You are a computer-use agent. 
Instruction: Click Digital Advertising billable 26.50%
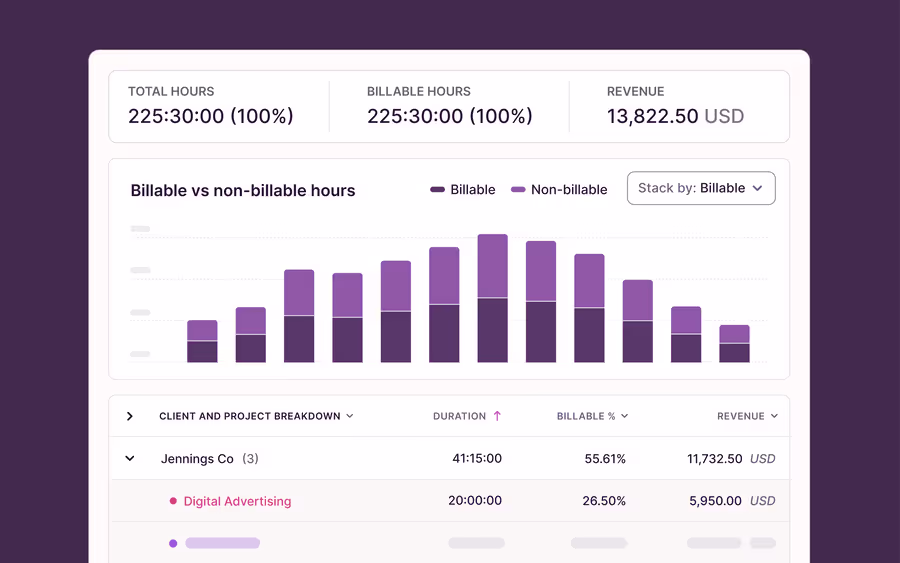pyautogui.click(x=604, y=500)
